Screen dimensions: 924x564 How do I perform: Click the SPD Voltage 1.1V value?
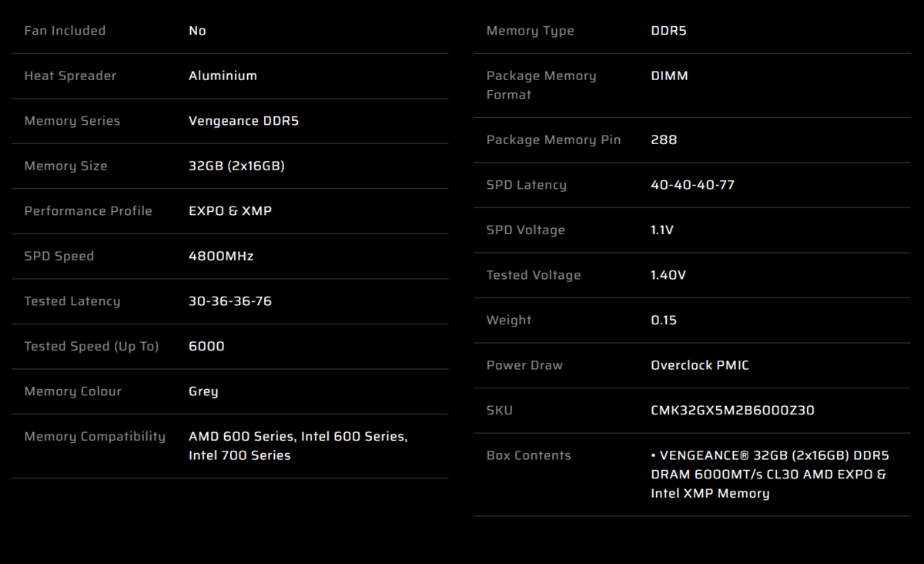pyautogui.click(x=662, y=230)
